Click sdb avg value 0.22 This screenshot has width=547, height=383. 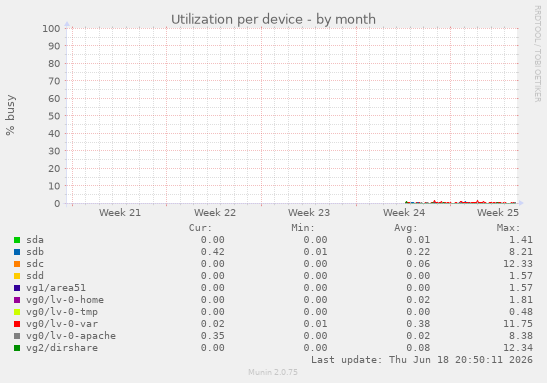click(x=418, y=252)
